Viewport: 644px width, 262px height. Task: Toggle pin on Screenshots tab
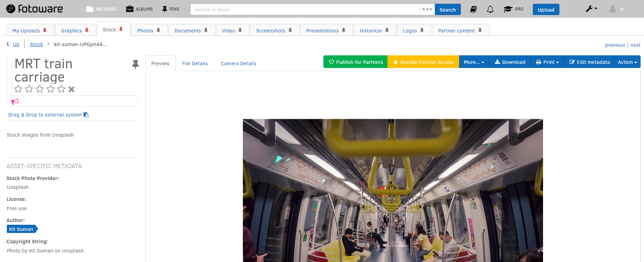click(x=290, y=30)
